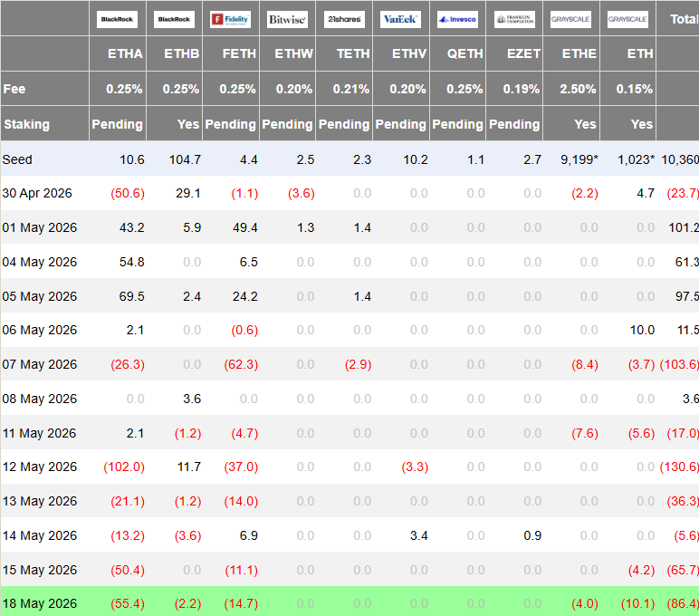Click the 08 May 2026 date

(x=40, y=399)
